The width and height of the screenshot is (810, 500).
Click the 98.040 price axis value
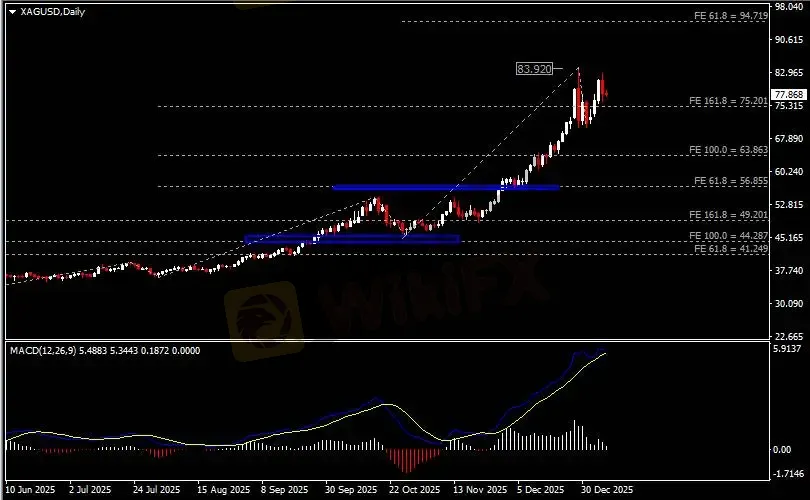click(788, 7)
